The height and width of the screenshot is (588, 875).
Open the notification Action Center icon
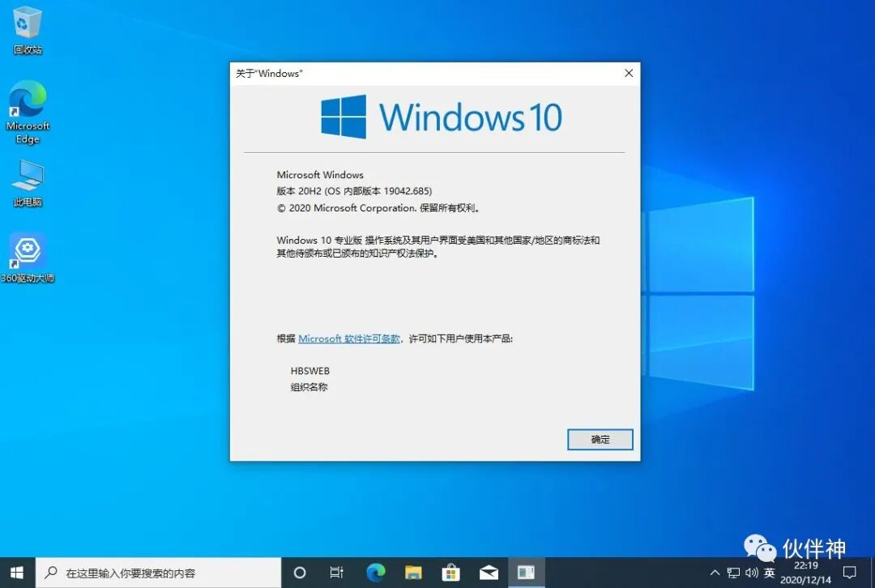pos(849,573)
